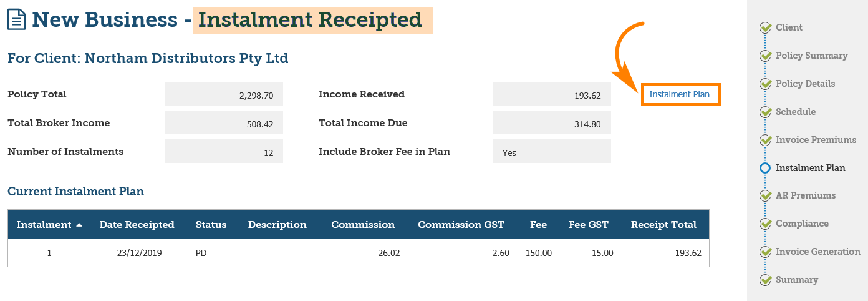Click the Policy Total field
The height and width of the screenshot is (301, 868).
[224, 95]
